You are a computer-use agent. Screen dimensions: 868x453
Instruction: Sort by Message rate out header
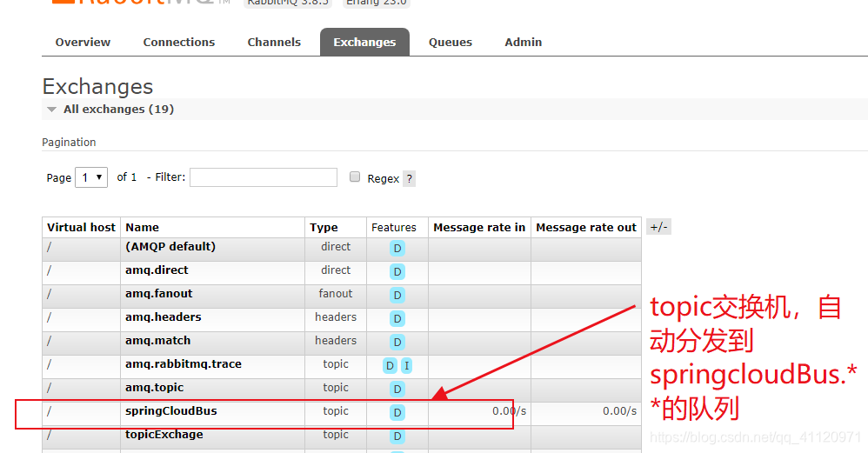click(x=586, y=227)
